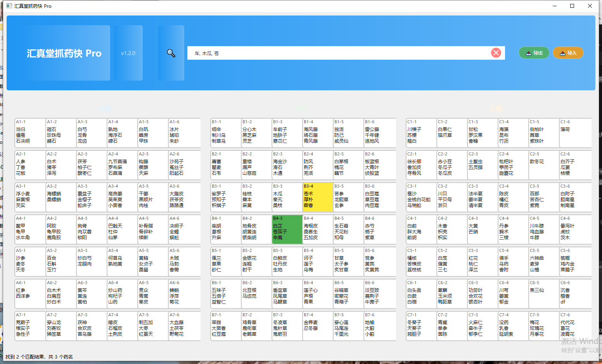Click drawer A7-6 containing 大血藤
Image resolution: width=602 pixels, height=364 pixels.
(x=184, y=326)
